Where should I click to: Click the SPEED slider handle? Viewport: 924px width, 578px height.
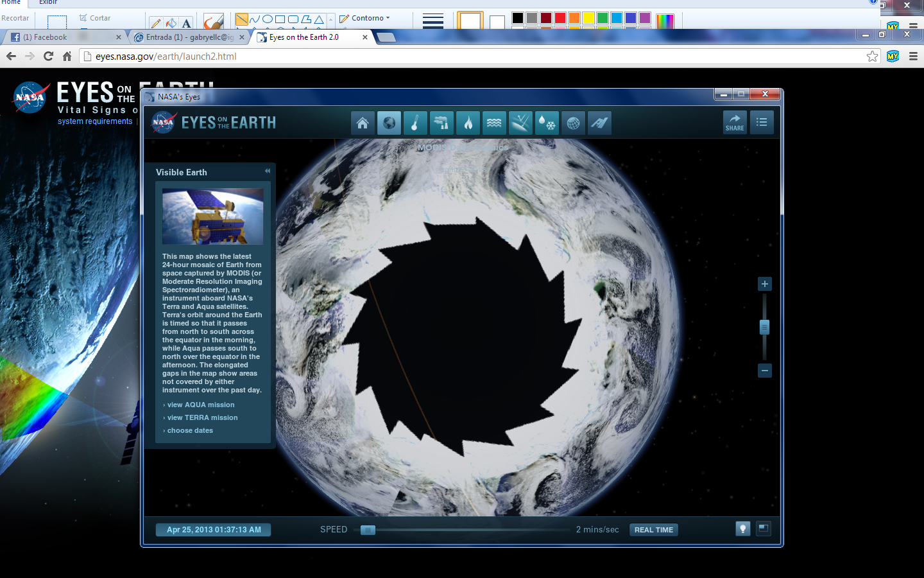pyautogui.click(x=368, y=530)
